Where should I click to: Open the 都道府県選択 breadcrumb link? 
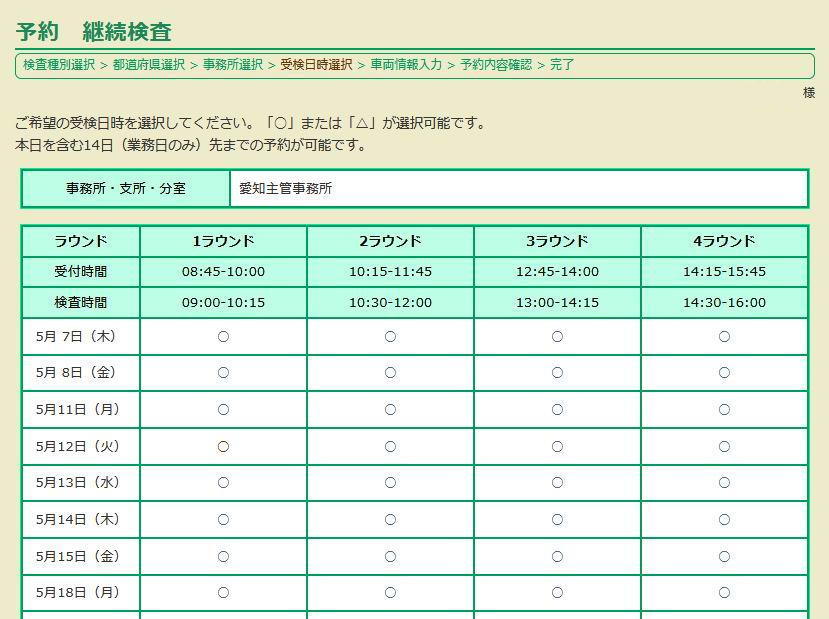pos(149,64)
